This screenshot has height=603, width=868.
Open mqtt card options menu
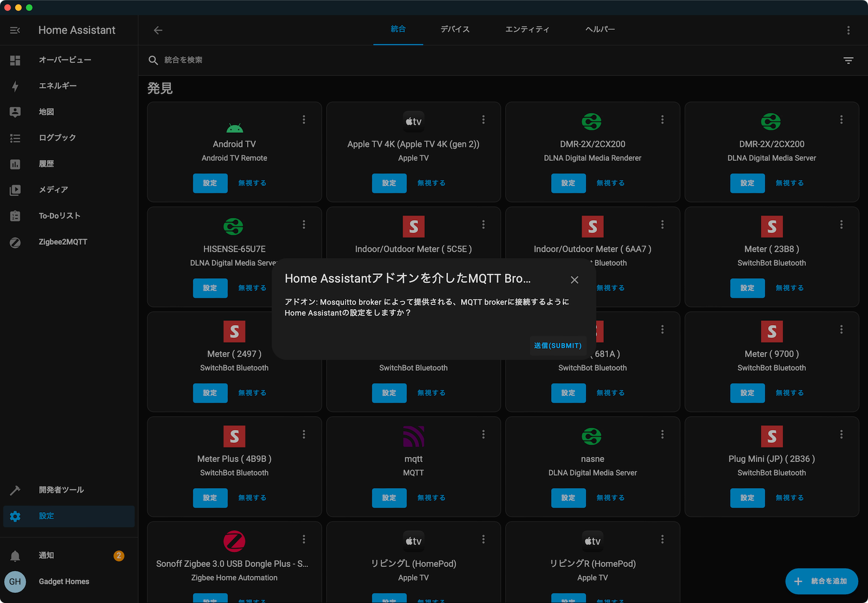pos(483,434)
